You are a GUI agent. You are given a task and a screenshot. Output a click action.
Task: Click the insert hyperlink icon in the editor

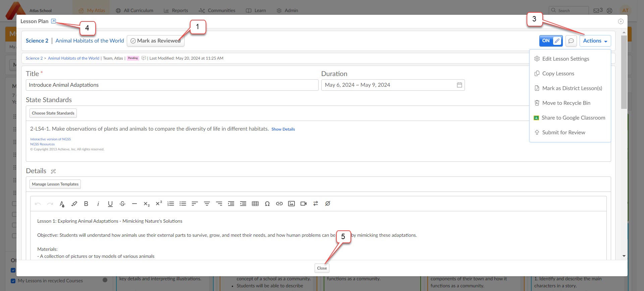tap(279, 204)
